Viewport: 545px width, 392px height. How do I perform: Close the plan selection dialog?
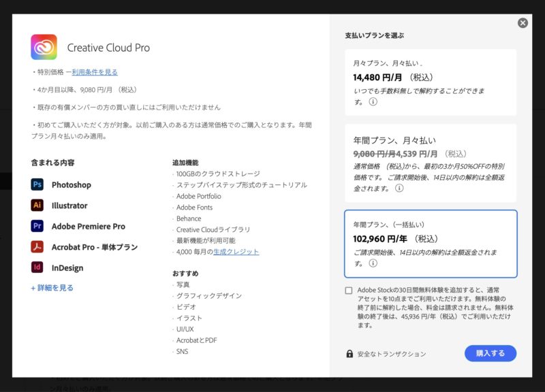tap(523, 23)
